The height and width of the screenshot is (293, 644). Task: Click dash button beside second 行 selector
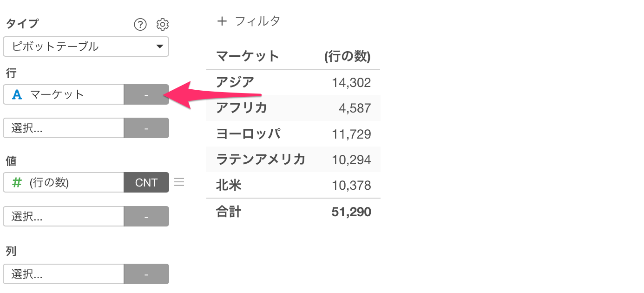pos(146,128)
